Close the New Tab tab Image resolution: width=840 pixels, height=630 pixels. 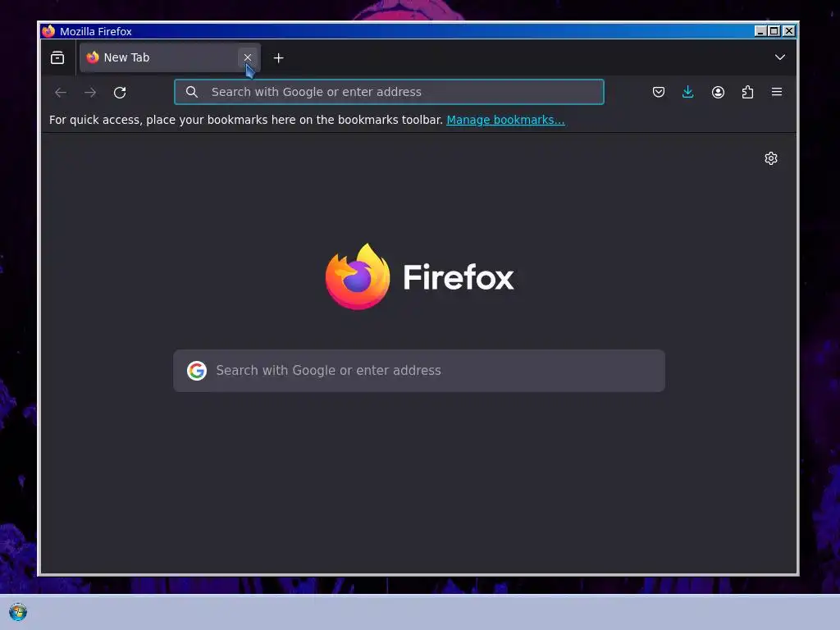248,57
